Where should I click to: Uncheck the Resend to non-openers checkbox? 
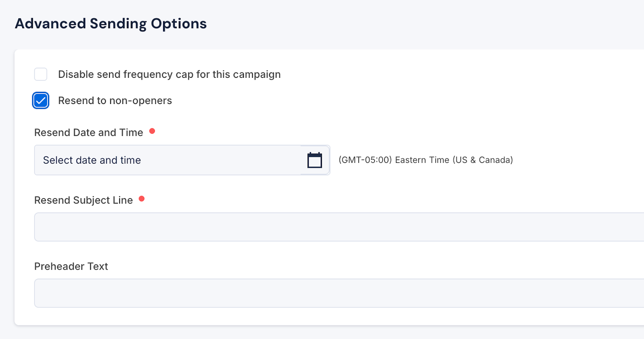(x=41, y=101)
